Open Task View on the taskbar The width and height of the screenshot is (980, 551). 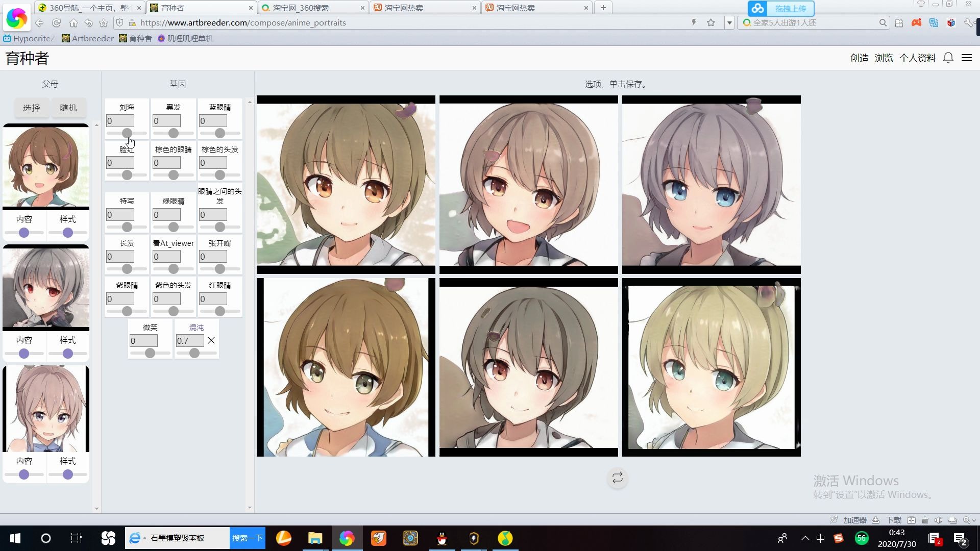click(77, 538)
